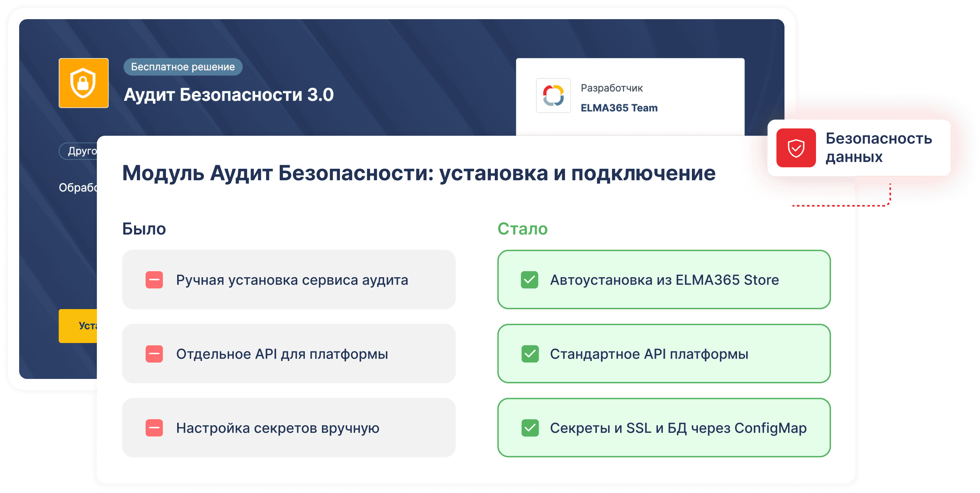Click the Другое category tag
The width and height of the screenshot is (980, 493).
point(78,151)
